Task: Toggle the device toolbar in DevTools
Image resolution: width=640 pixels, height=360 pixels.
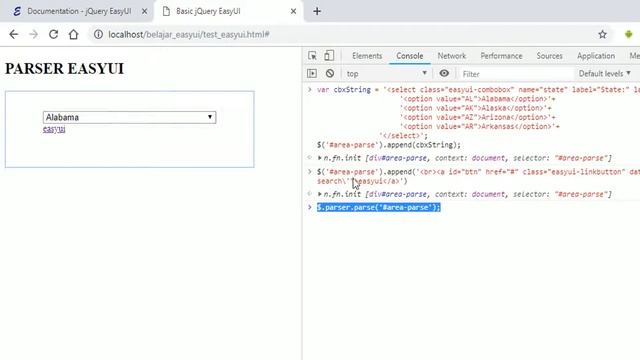Action: (x=329, y=56)
